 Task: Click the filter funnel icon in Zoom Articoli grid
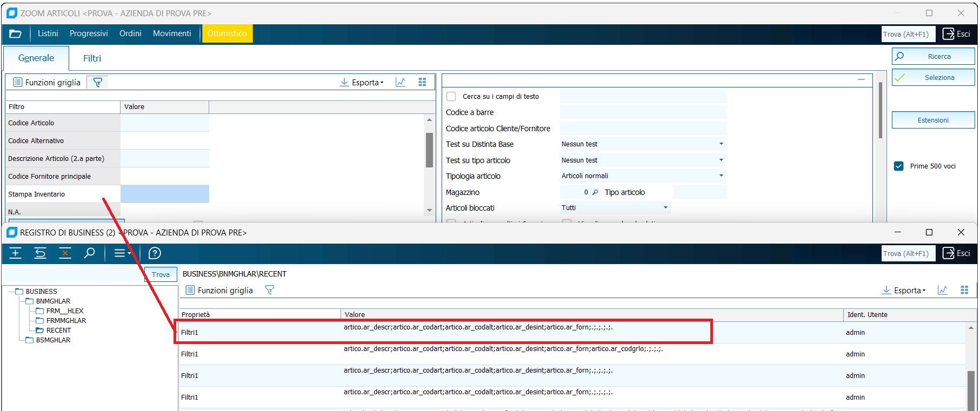98,82
